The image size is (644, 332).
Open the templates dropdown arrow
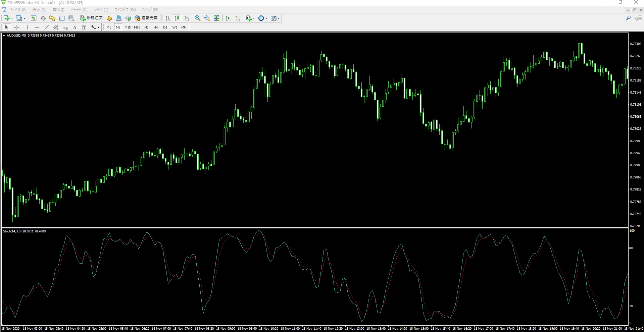(x=279, y=18)
